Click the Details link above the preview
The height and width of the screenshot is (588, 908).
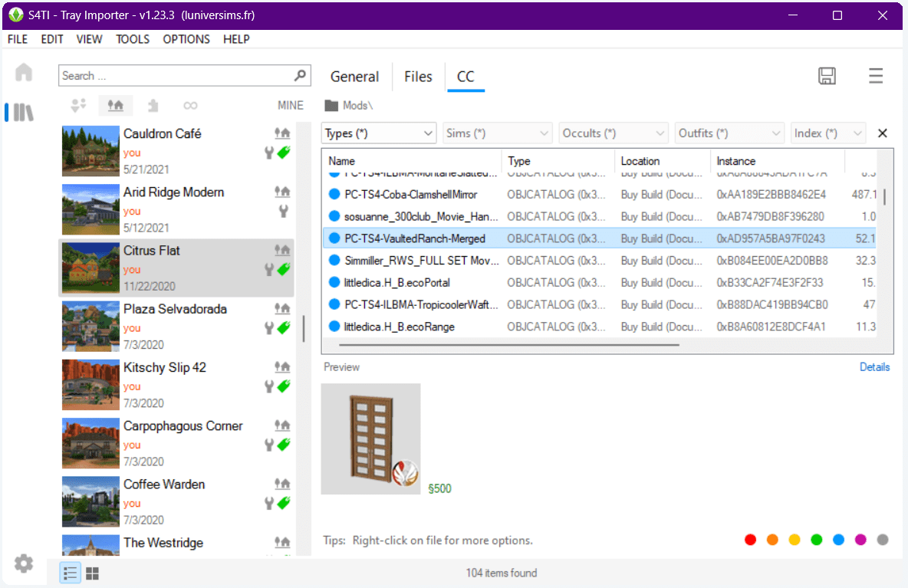click(x=874, y=367)
